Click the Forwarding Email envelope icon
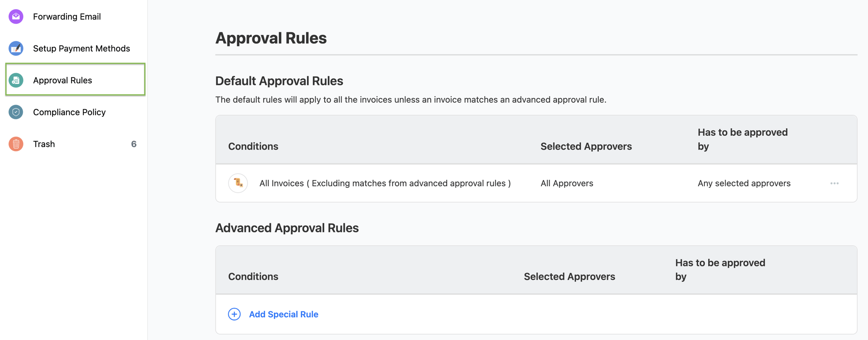868x340 pixels. click(16, 16)
